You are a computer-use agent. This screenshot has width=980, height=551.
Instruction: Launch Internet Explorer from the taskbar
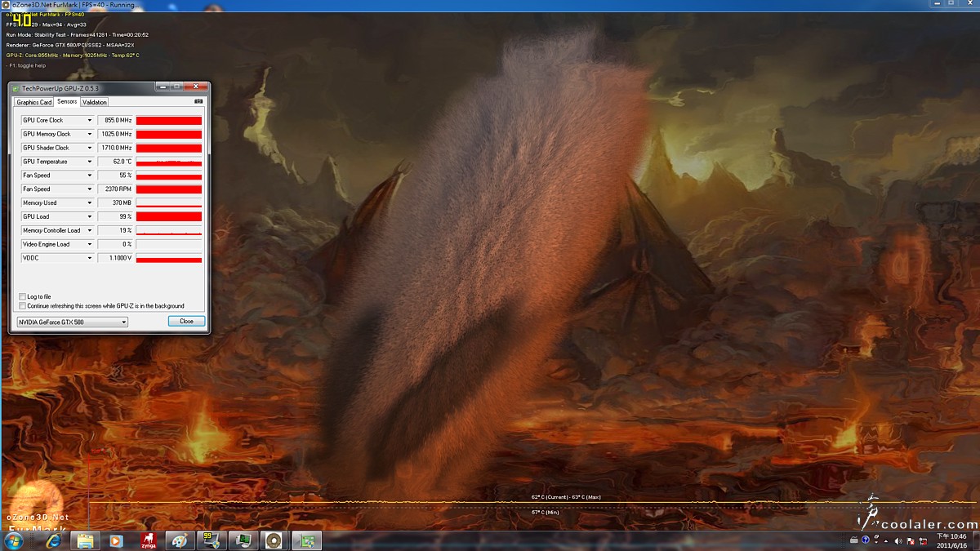point(54,540)
